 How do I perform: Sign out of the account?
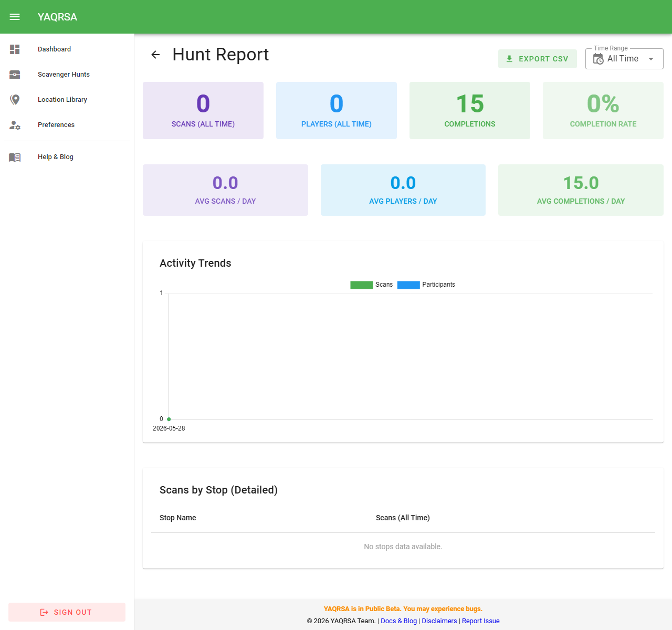(67, 612)
